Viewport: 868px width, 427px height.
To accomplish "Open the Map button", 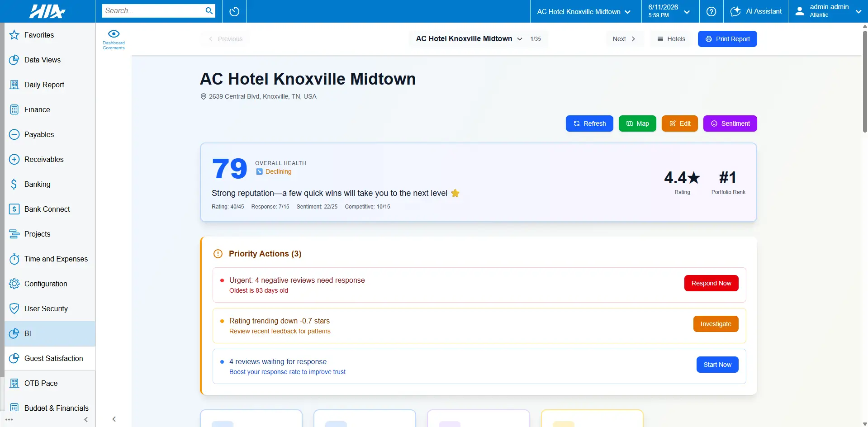I will 637,123.
